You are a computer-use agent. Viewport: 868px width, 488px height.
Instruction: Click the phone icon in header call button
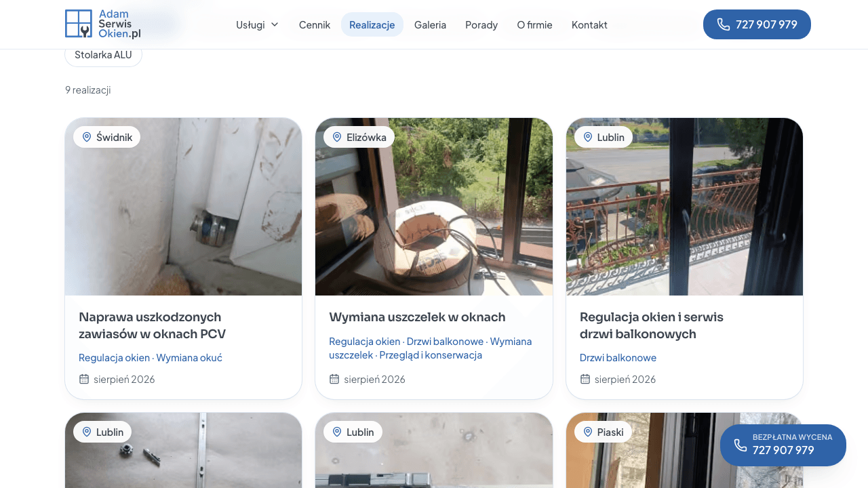tap(724, 24)
